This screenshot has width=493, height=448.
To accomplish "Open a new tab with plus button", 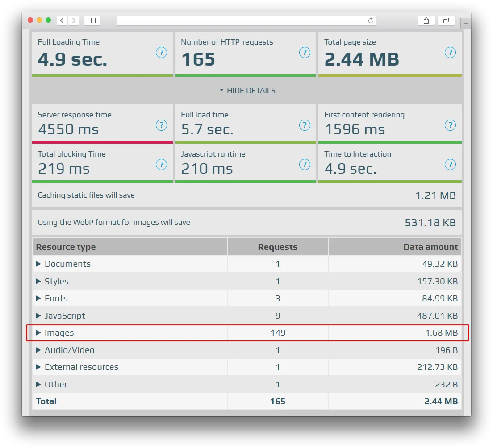I will [465, 23].
